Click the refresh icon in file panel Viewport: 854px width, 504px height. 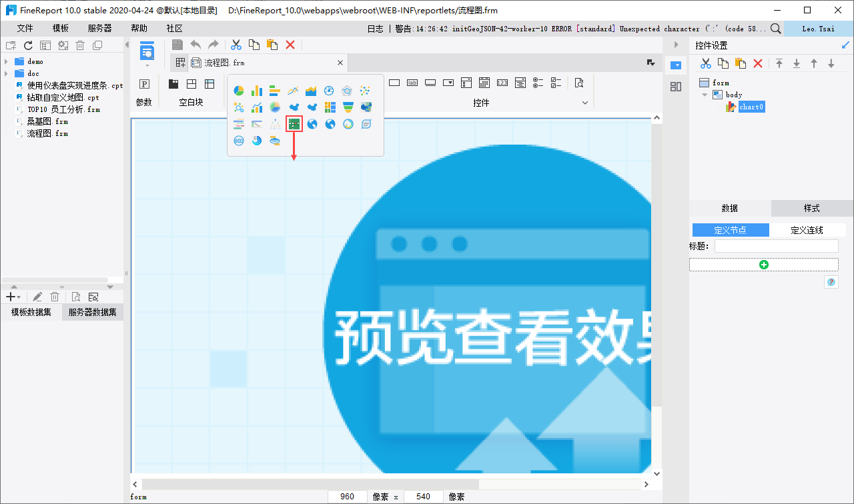point(28,45)
